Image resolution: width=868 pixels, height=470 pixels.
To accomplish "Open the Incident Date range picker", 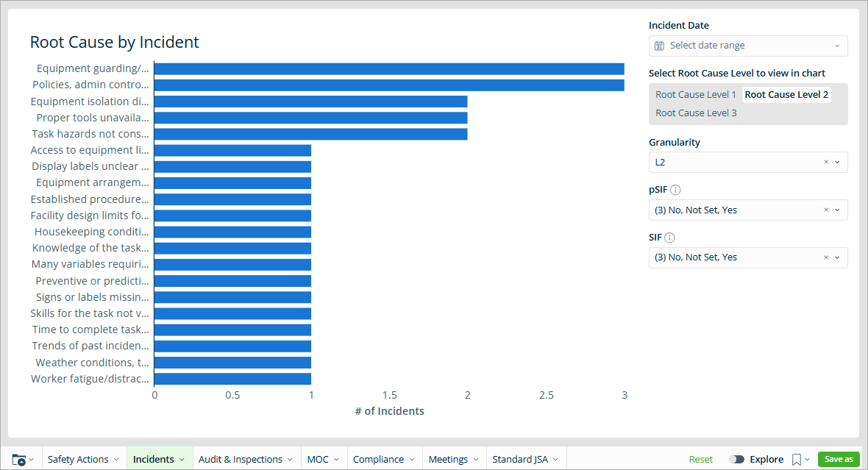I will (x=747, y=46).
